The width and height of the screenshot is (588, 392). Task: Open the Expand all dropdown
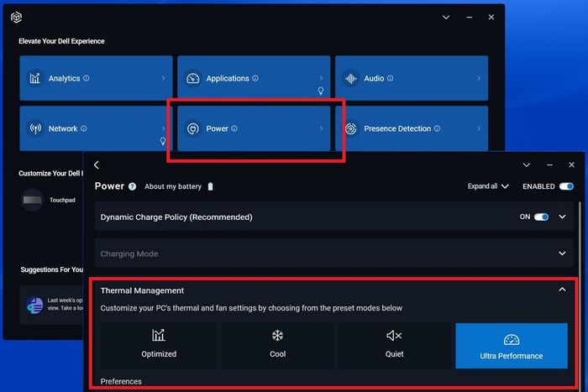point(488,186)
